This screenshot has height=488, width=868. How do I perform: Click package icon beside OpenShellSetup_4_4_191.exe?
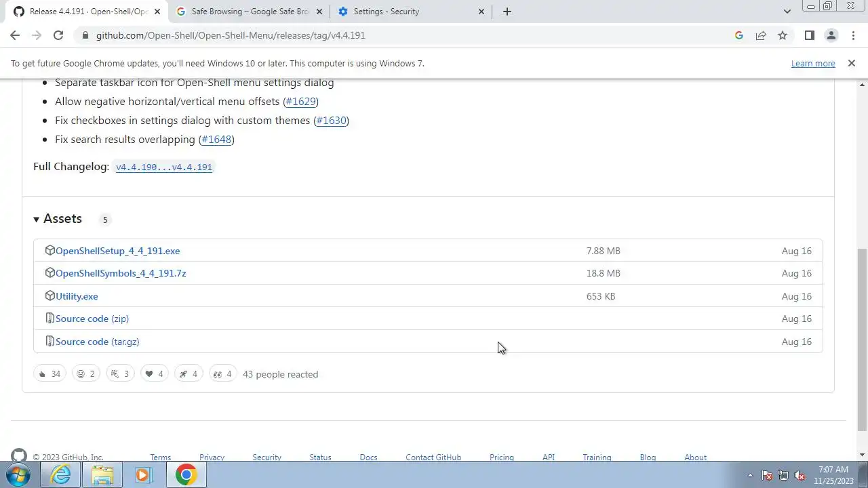pos(50,250)
